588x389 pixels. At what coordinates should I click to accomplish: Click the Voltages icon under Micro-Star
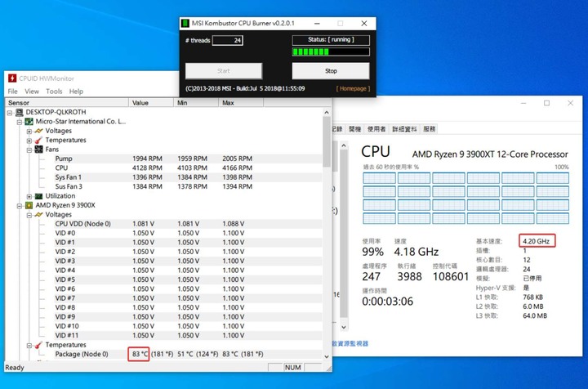[38, 131]
